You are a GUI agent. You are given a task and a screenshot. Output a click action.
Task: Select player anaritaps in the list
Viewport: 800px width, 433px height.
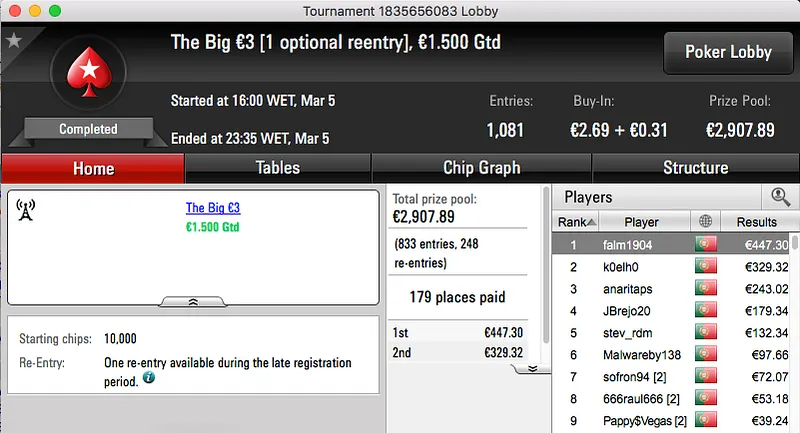(x=638, y=289)
